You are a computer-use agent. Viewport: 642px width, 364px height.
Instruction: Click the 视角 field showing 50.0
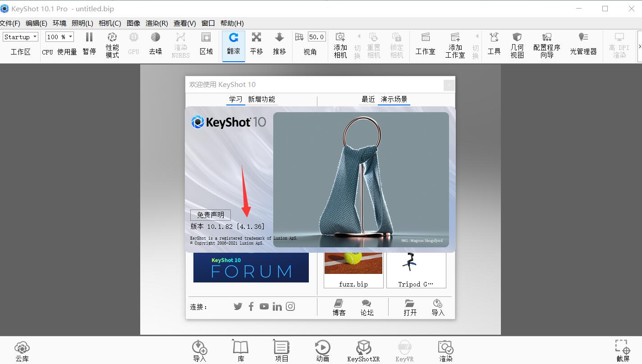[316, 37]
